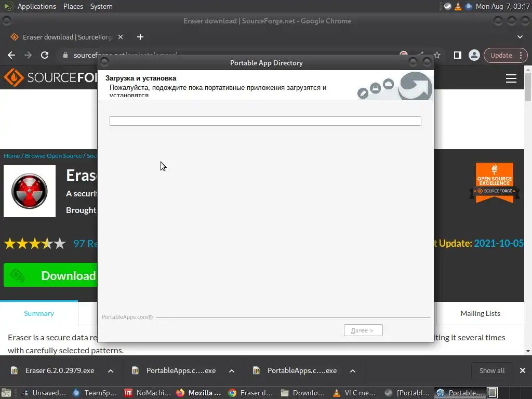Click the Open Source Excellence badge
This screenshot has height=399, width=532.
[x=495, y=182]
